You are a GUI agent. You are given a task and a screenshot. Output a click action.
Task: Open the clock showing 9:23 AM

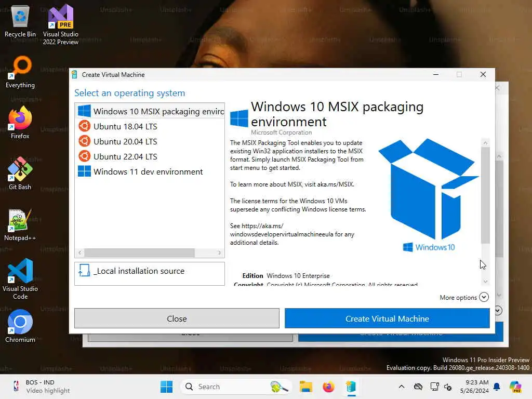point(474,387)
